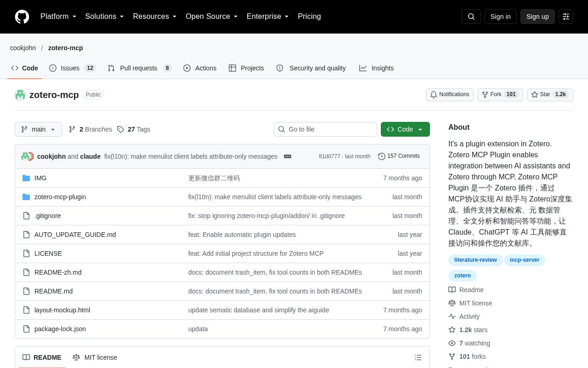The width and height of the screenshot is (588, 368).
Task: Open the main branch selector dropdown
Action: coord(39,129)
